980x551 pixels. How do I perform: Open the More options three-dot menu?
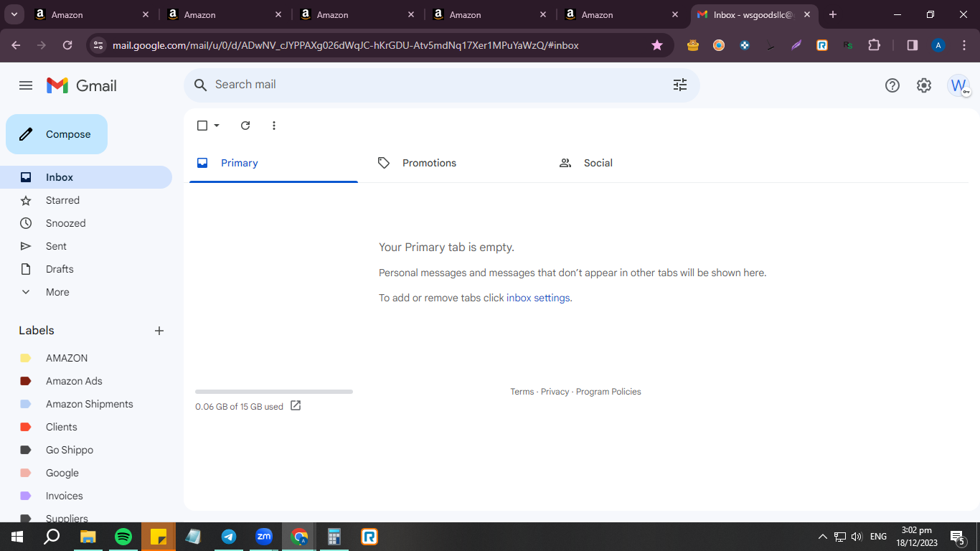tap(274, 126)
